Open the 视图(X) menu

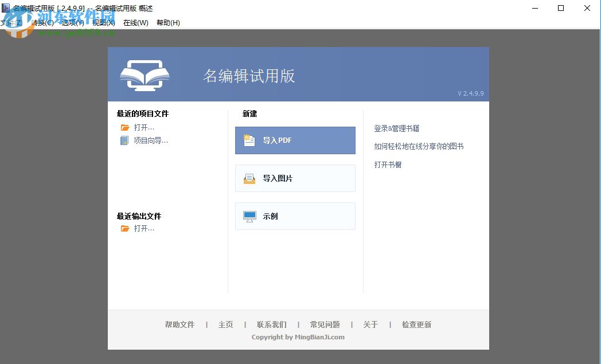[102, 22]
